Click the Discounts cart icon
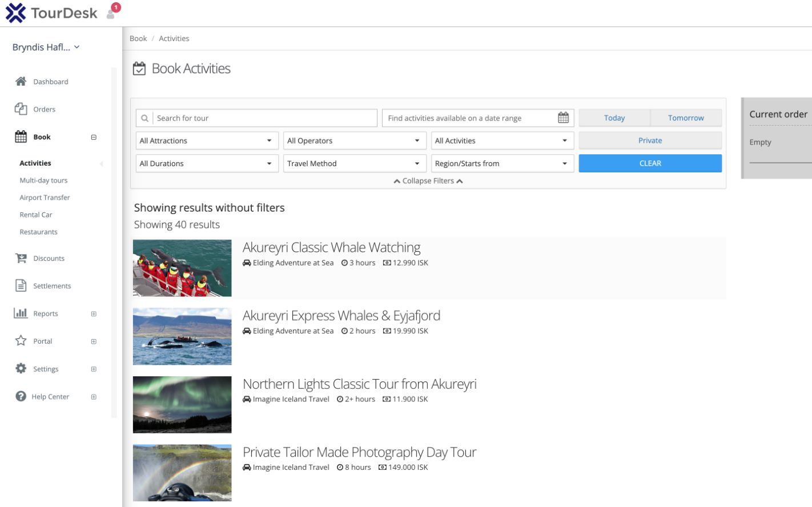Screen dimensions: 812x507 [21, 258]
